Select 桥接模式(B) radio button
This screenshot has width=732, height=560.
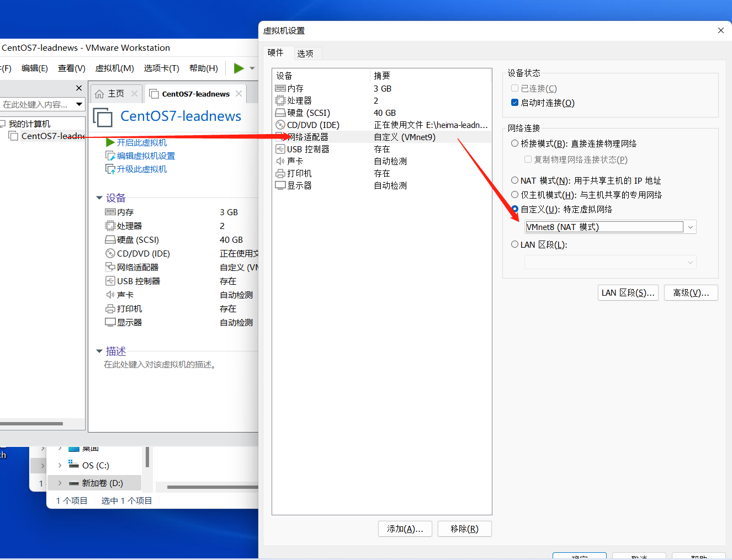coord(514,143)
